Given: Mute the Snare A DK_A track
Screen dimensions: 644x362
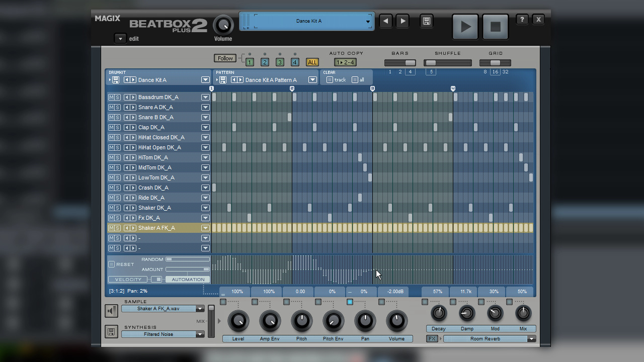Looking at the screenshot, I should coord(111,107).
